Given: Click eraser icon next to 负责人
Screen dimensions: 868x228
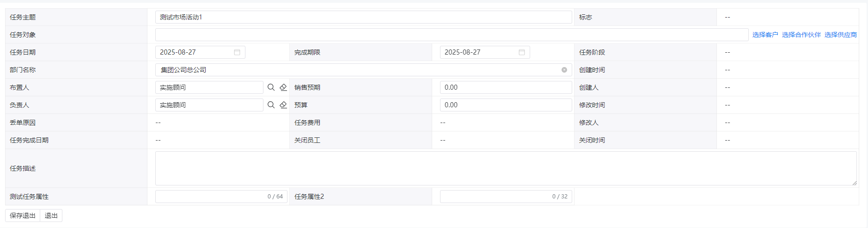Looking at the screenshot, I should tap(283, 105).
